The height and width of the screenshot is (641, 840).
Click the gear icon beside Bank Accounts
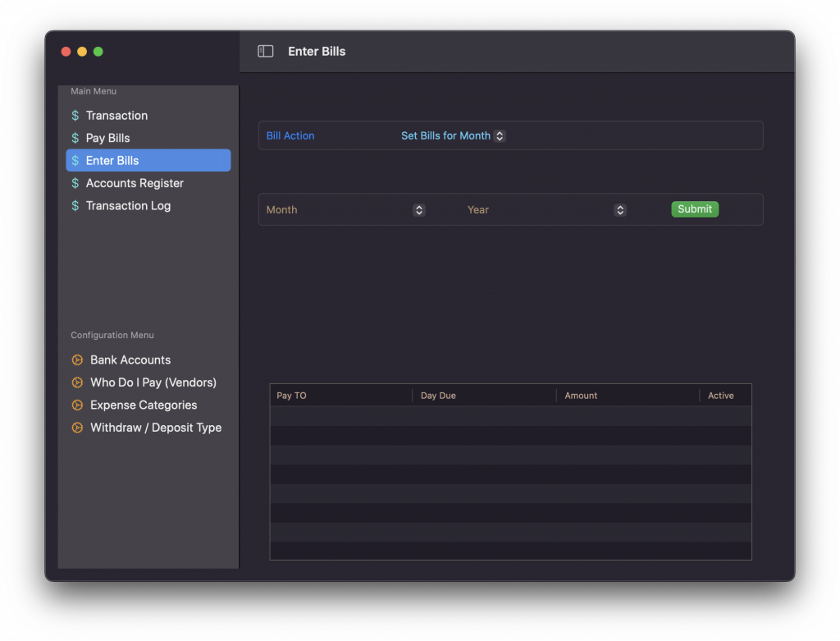point(77,360)
